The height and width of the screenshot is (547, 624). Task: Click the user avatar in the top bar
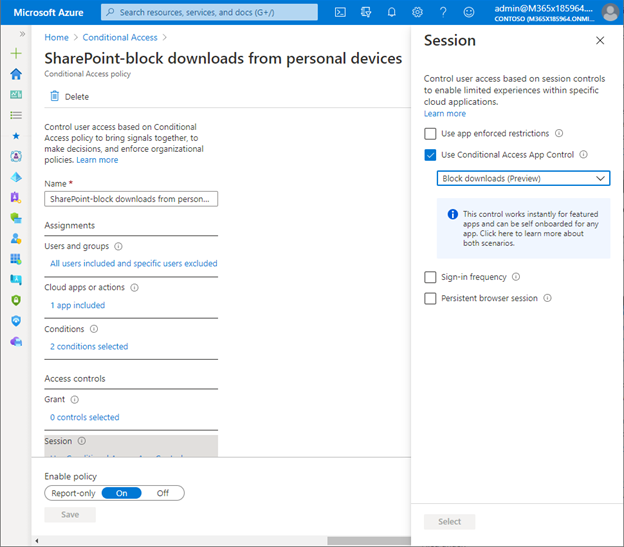pyautogui.click(x=610, y=12)
